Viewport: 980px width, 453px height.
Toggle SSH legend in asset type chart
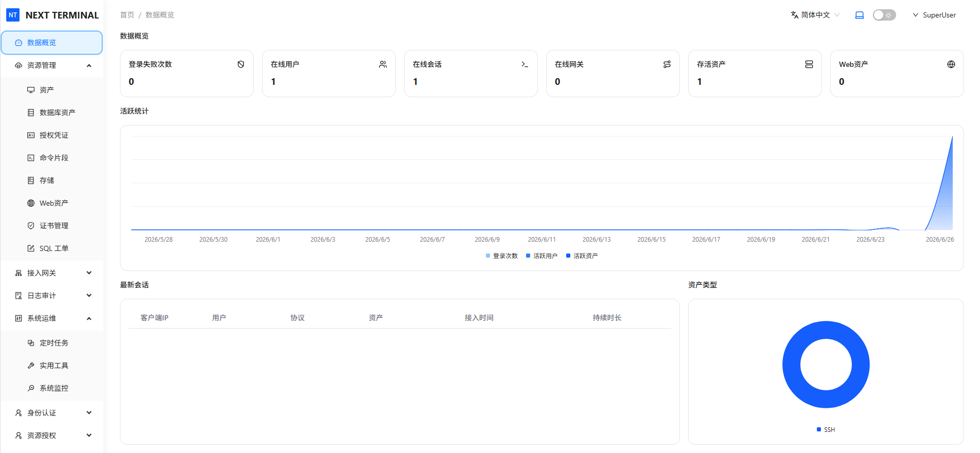pyautogui.click(x=826, y=429)
